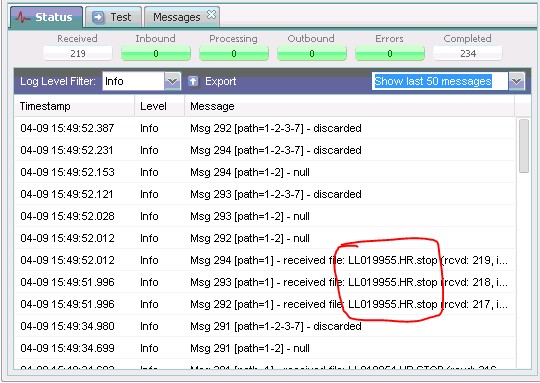Select Msg 293 path=1-2-3-7 discarded row
The image size is (540, 383).
[264, 194]
